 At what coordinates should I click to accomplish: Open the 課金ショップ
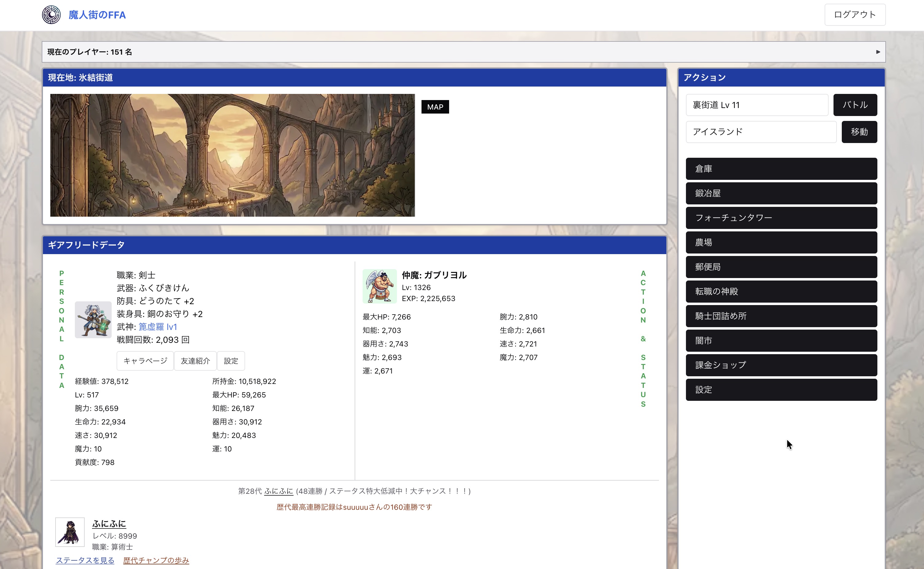(781, 365)
